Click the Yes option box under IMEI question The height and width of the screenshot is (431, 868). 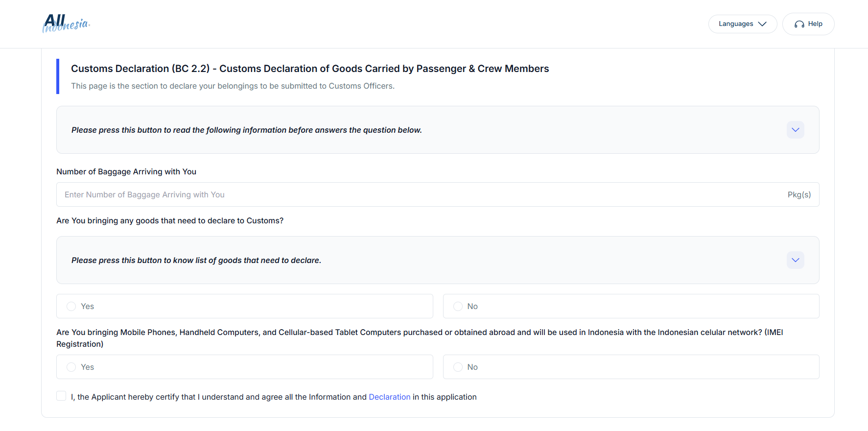coord(244,367)
